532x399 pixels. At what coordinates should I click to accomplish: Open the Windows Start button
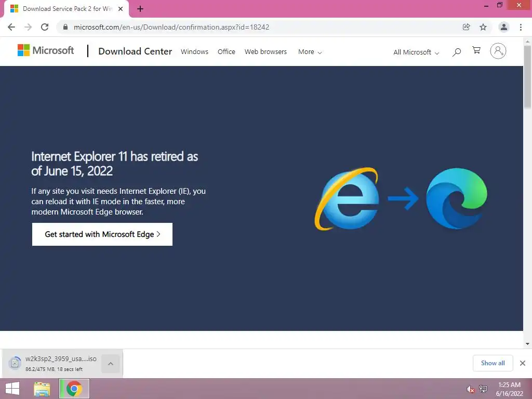pyautogui.click(x=12, y=389)
